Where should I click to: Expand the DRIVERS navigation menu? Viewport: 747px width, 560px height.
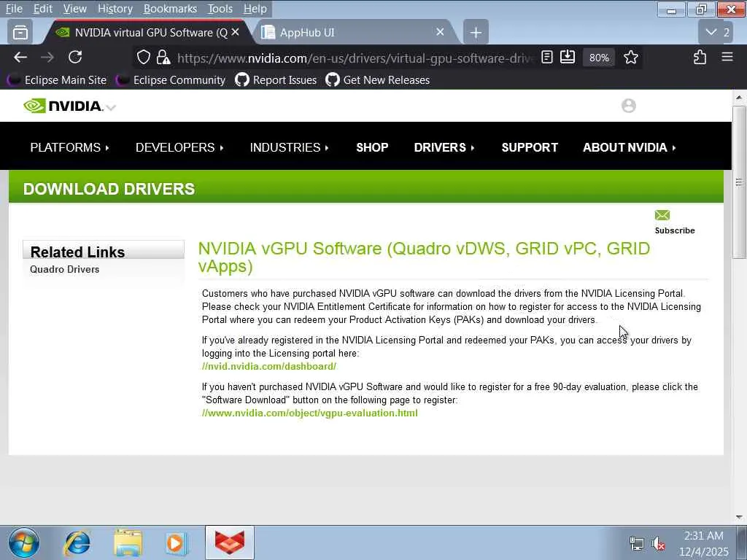coord(444,147)
